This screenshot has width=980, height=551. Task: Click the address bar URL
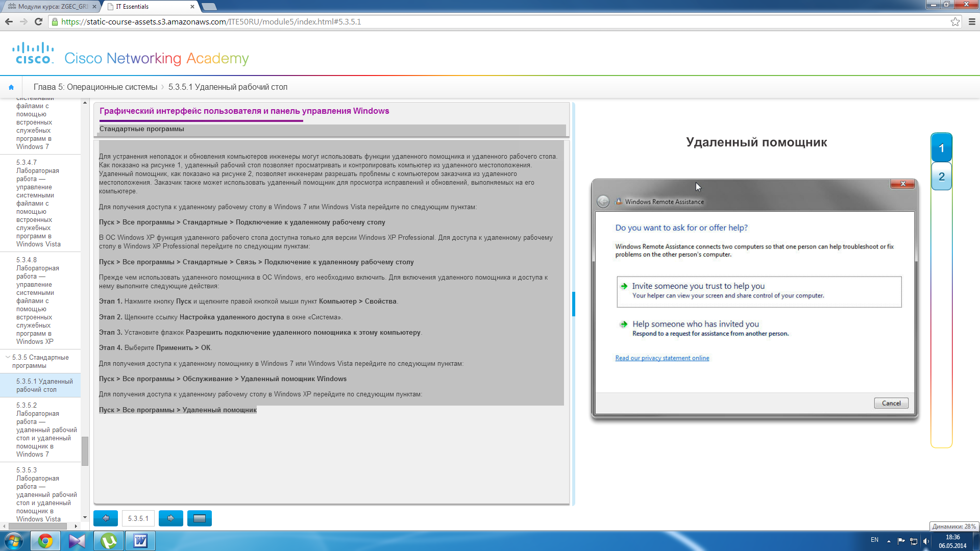pos(211,22)
